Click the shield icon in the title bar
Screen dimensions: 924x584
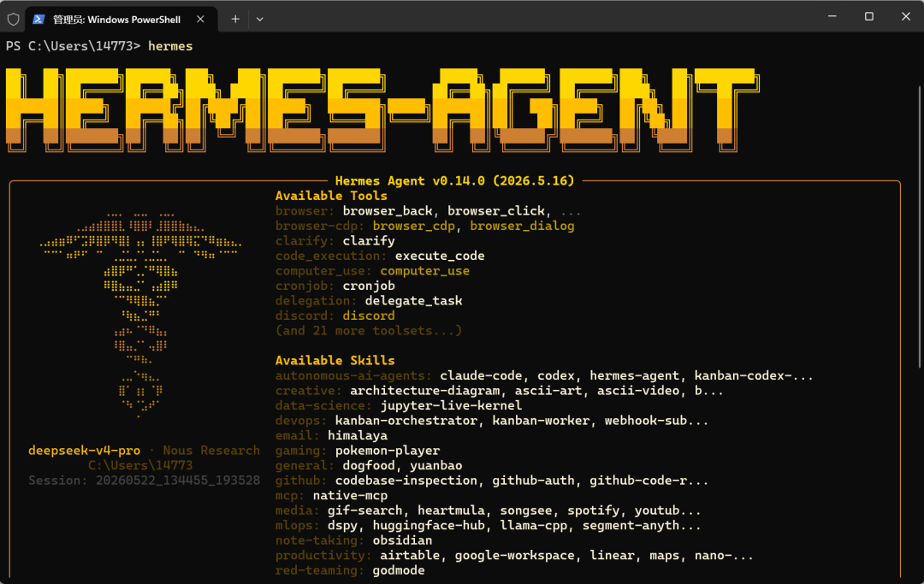click(13, 20)
